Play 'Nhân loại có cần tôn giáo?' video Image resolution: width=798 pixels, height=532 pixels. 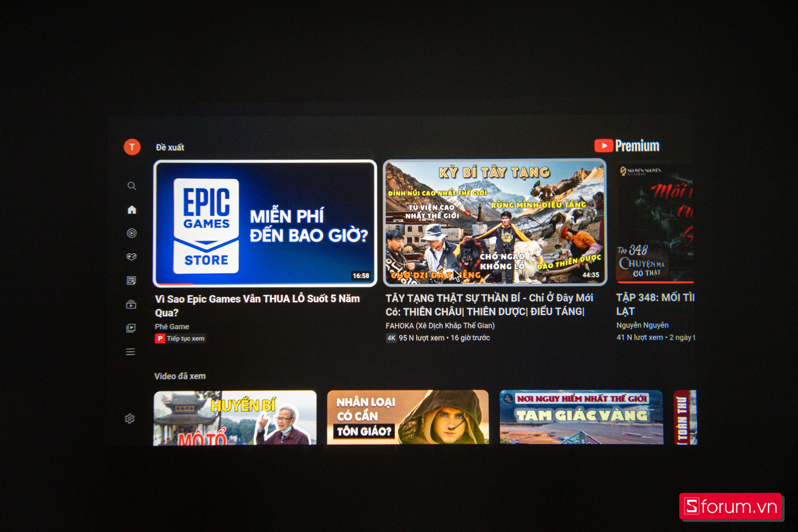[408, 417]
